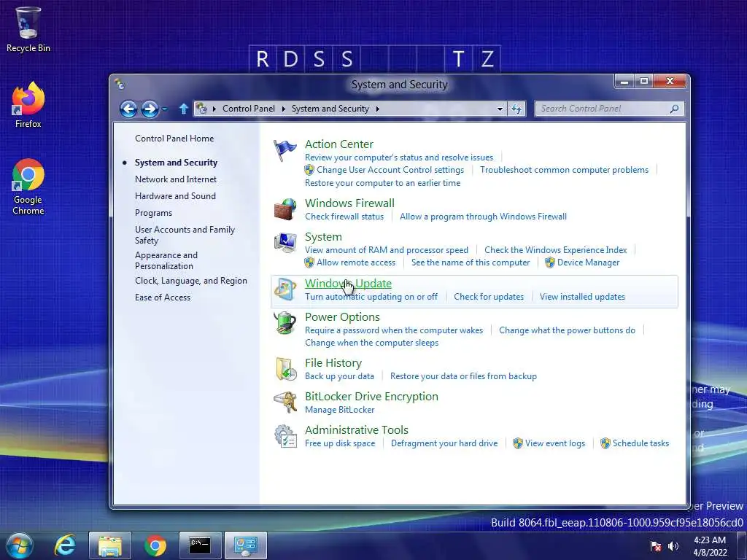Open Manage BitLocker link
Image resolution: width=747 pixels, height=560 pixels.
pyautogui.click(x=340, y=410)
